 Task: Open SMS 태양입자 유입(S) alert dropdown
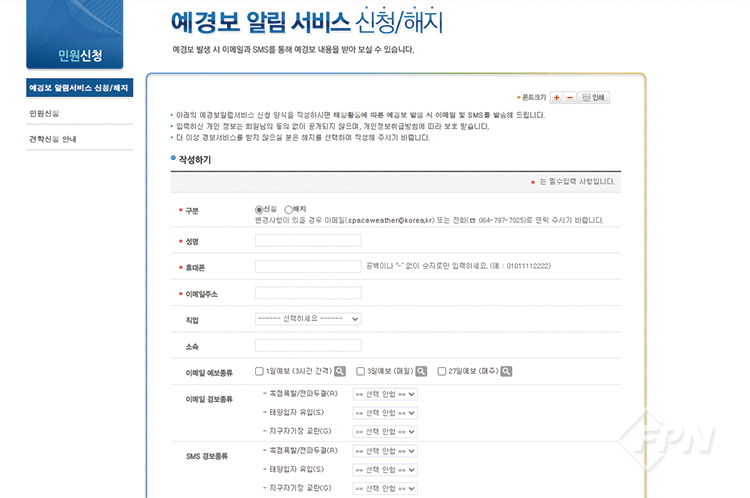[384, 469]
